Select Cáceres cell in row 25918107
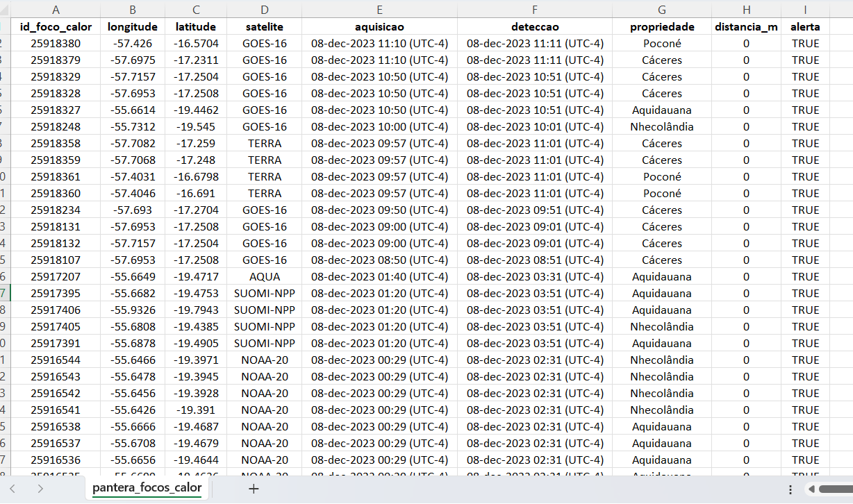This screenshot has height=504, width=853. click(x=662, y=260)
